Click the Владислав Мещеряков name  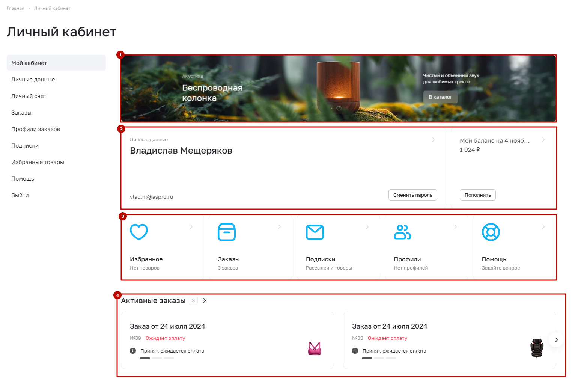click(181, 151)
